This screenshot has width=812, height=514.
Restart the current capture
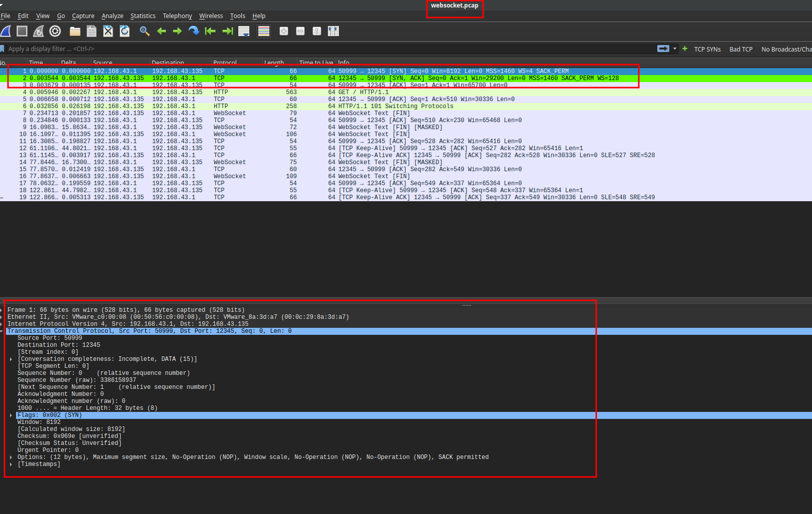pos(39,31)
